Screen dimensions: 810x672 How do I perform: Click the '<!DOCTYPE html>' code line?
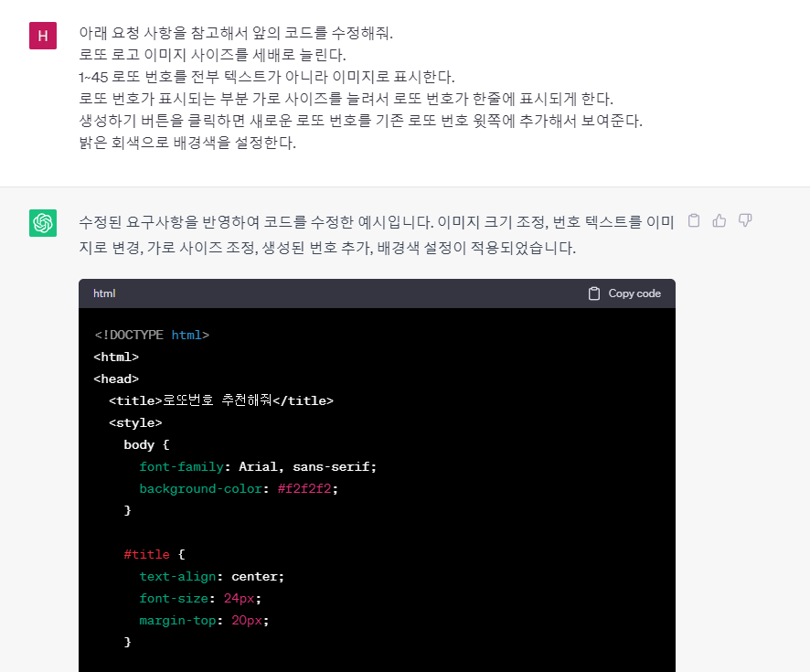152,335
